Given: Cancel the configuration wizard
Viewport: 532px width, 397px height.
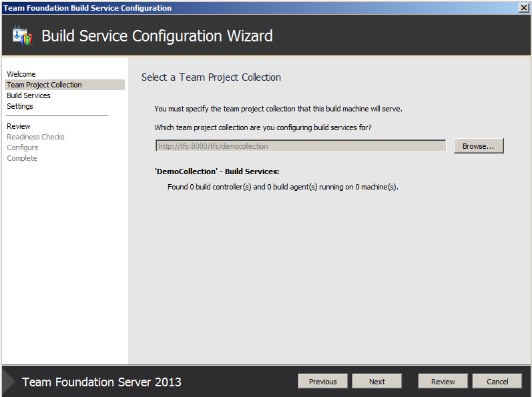Looking at the screenshot, I should [497, 382].
